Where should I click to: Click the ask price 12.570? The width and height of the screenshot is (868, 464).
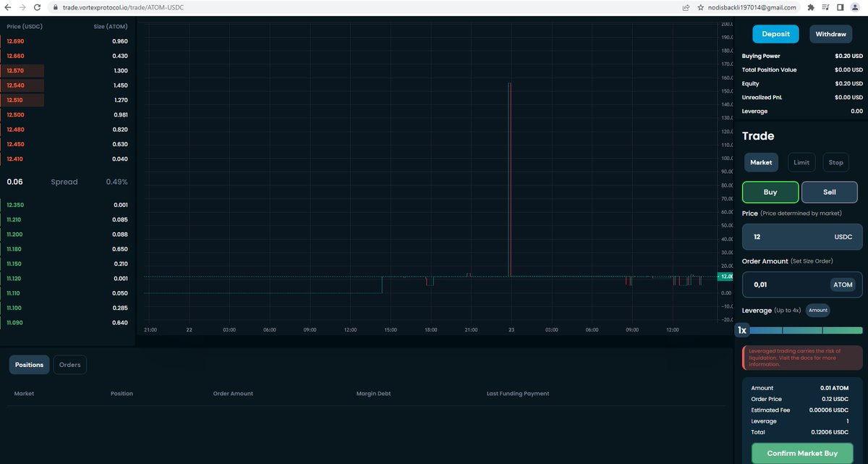click(15, 70)
